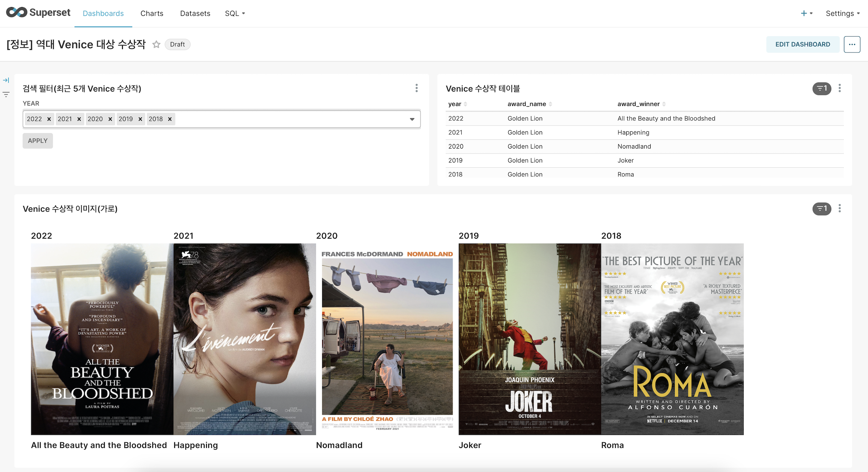This screenshot has height=472, width=868.
Task: Go to the Datasets tab
Action: click(x=195, y=14)
